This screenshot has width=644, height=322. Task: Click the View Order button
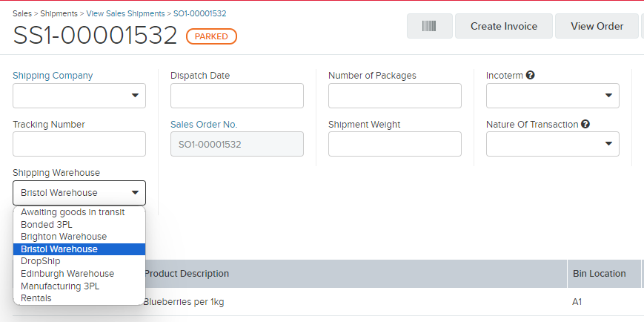click(597, 26)
